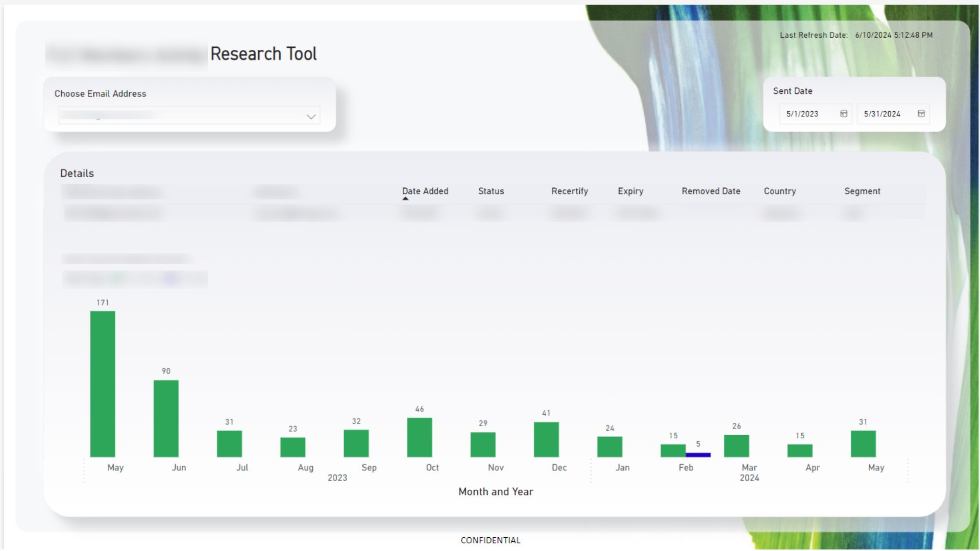The image size is (980, 551).
Task: Click the Removed Date column header
Action: tap(711, 191)
